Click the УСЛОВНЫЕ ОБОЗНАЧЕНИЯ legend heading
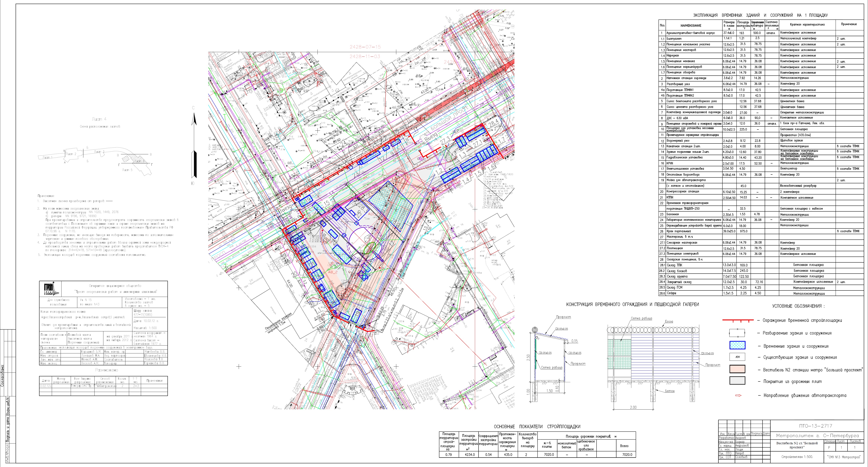This screenshot has height=467, width=868. (798, 306)
